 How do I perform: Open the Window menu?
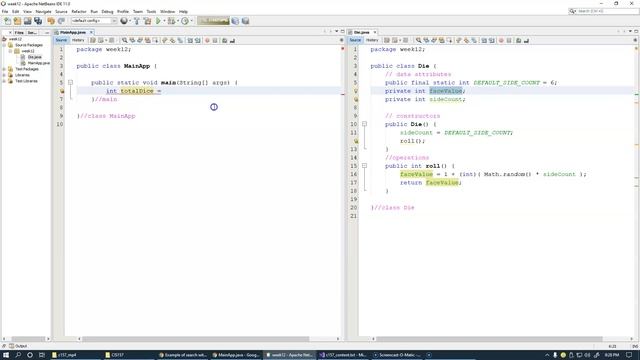point(167,11)
